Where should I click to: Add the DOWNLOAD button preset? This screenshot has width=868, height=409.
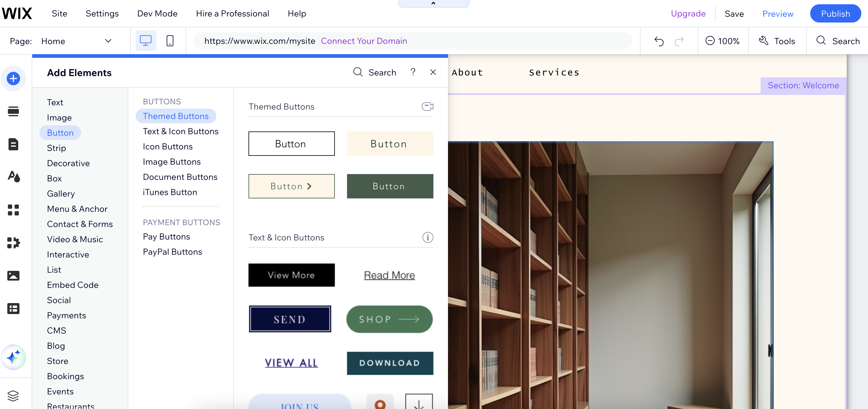tap(390, 363)
